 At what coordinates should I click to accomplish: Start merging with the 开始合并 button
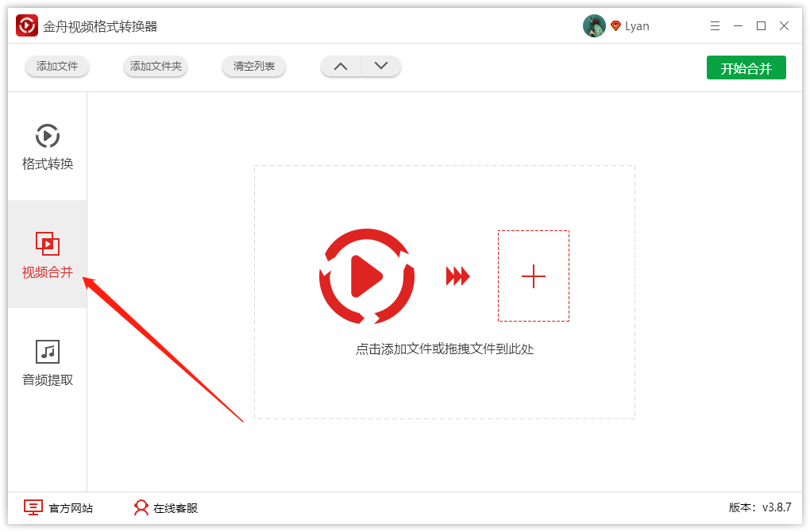pyautogui.click(x=746, y=67)
